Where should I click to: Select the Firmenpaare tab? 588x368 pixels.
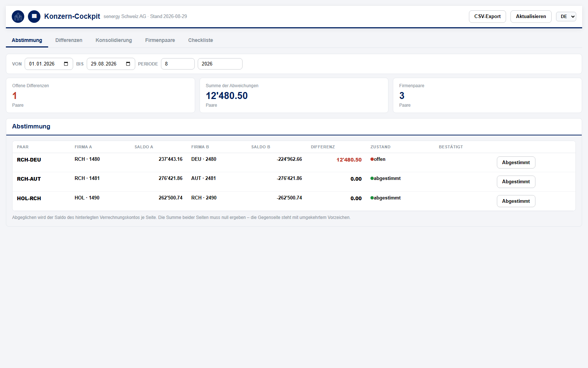[160, 40]
